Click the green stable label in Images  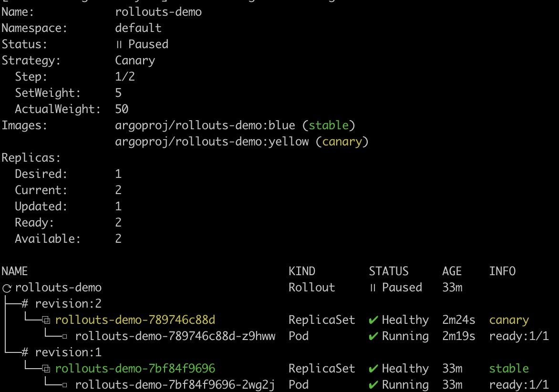328,125
